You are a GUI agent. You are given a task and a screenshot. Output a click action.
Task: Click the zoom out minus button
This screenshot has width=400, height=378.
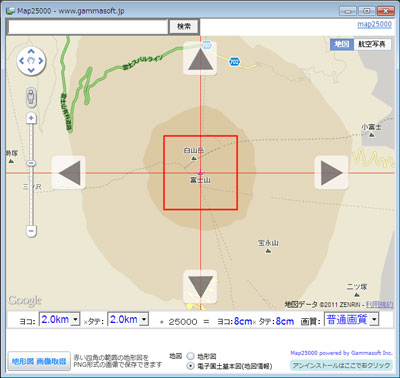(31, 231)
